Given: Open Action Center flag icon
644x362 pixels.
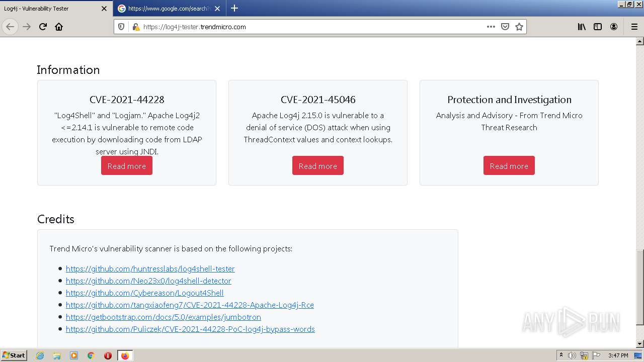Looking at the screenshot, I should tap(596, 355).
